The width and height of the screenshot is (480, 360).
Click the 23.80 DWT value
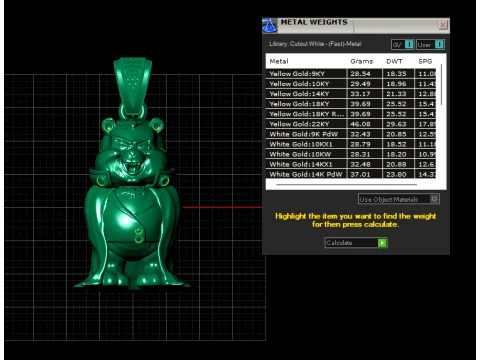tap(396, 174)
